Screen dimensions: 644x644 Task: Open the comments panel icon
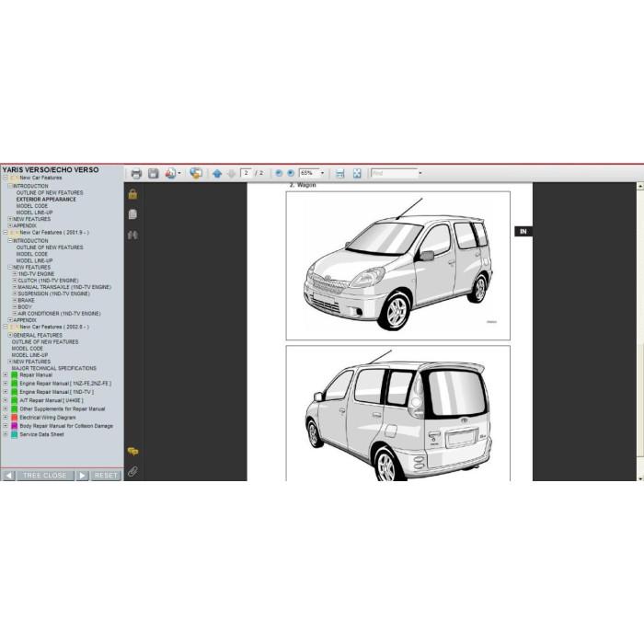click(x=132, y=452)
